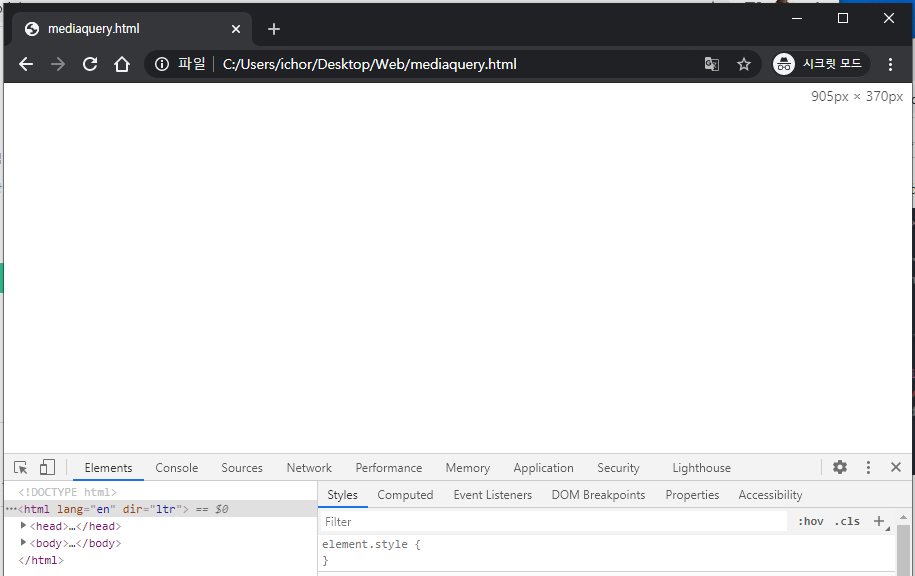Screen dimensions: 915x576
Task: Toggle the .cls class editor
Action: click(x=847, y=521)
